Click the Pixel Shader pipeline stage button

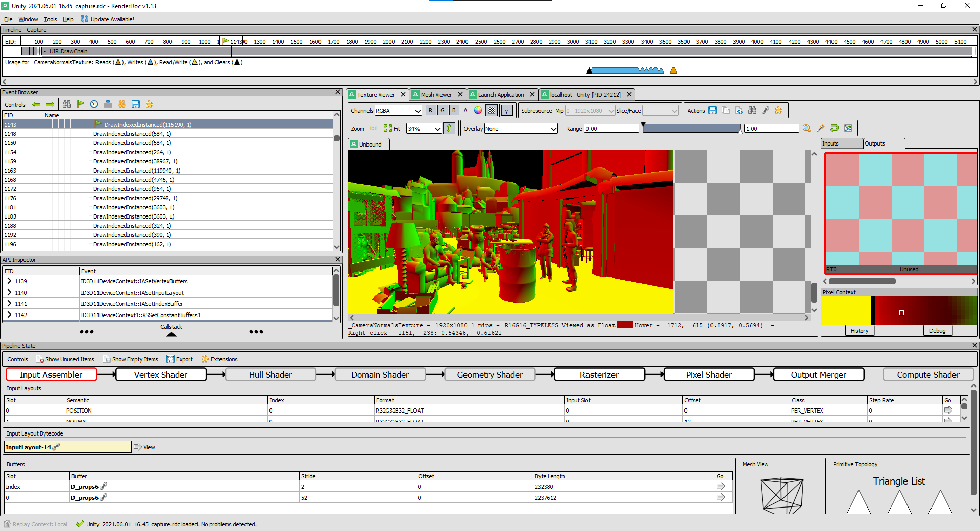tap(708, 375)
